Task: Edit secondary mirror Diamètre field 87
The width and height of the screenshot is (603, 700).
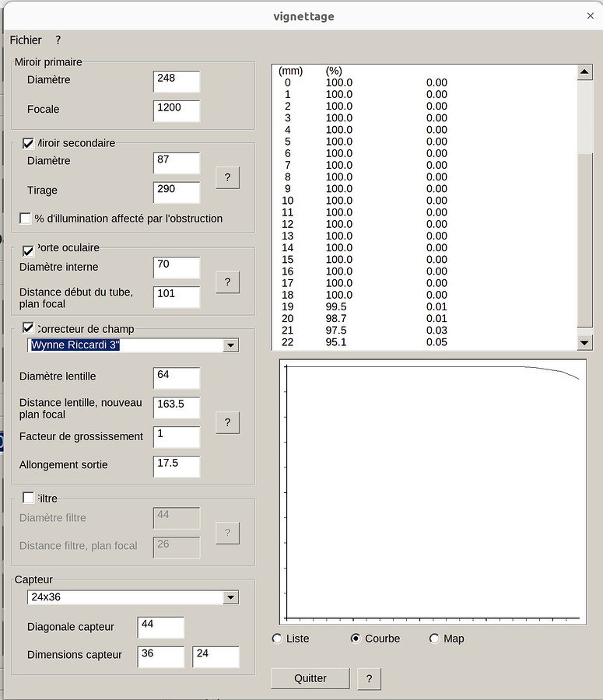Action: (177, 163)
